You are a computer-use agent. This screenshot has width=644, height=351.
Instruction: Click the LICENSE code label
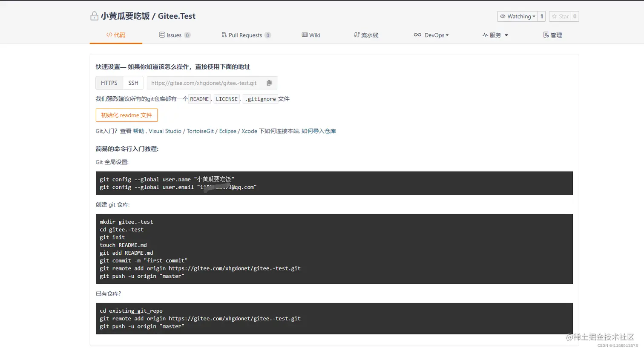tap(227, 99)
